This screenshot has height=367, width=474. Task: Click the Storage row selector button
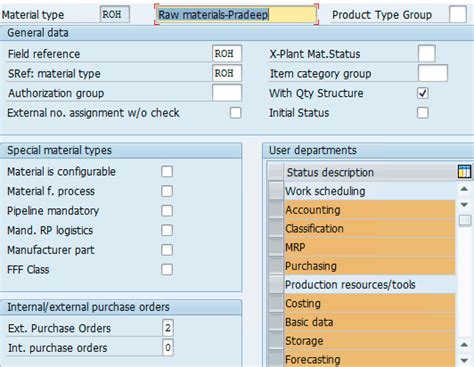[276, 341]
